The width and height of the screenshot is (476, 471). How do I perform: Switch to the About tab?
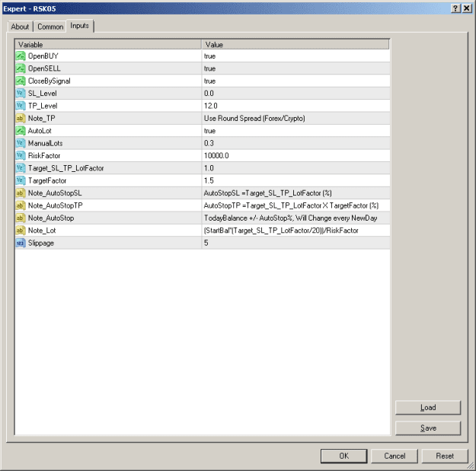[x=20, y=27]
